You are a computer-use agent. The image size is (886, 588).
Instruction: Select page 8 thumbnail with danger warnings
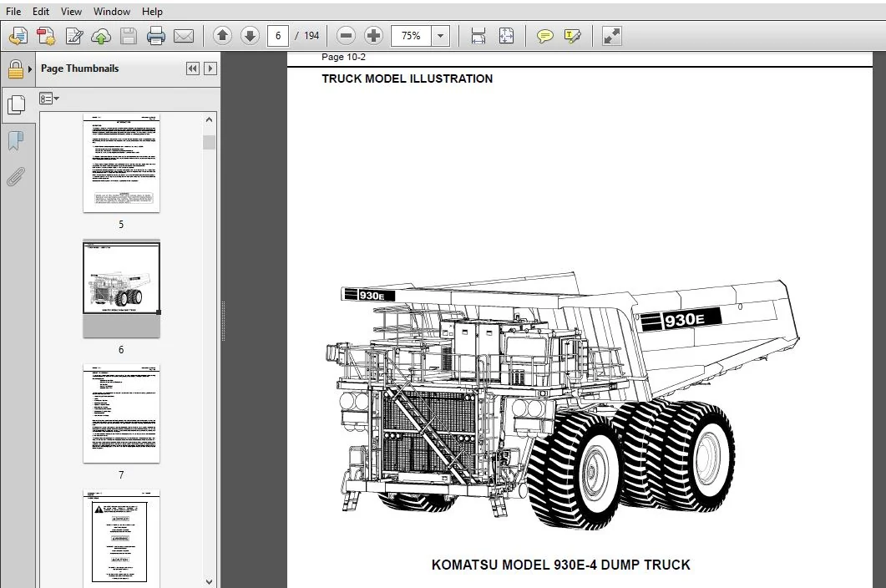click(121, 539)
